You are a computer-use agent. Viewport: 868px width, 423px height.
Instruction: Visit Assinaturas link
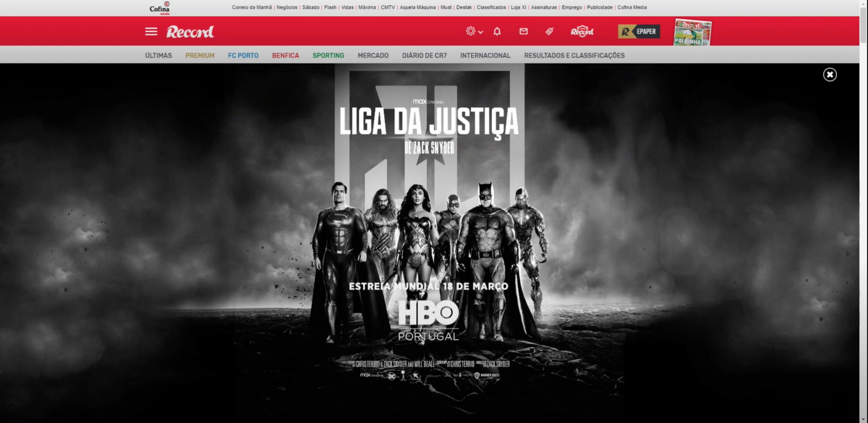point(544,7)
